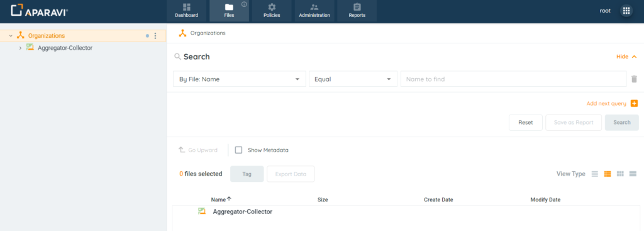Click the Tag button

(x=247, y=174)
